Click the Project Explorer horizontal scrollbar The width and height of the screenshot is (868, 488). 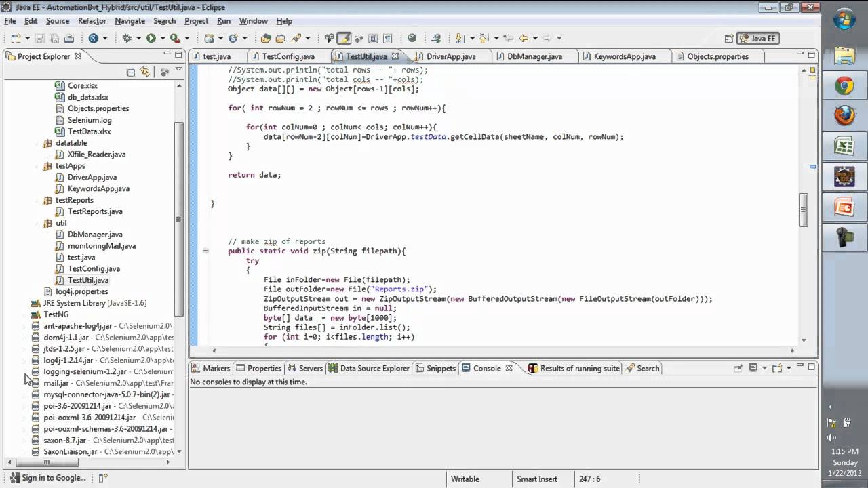coord(47,462)
